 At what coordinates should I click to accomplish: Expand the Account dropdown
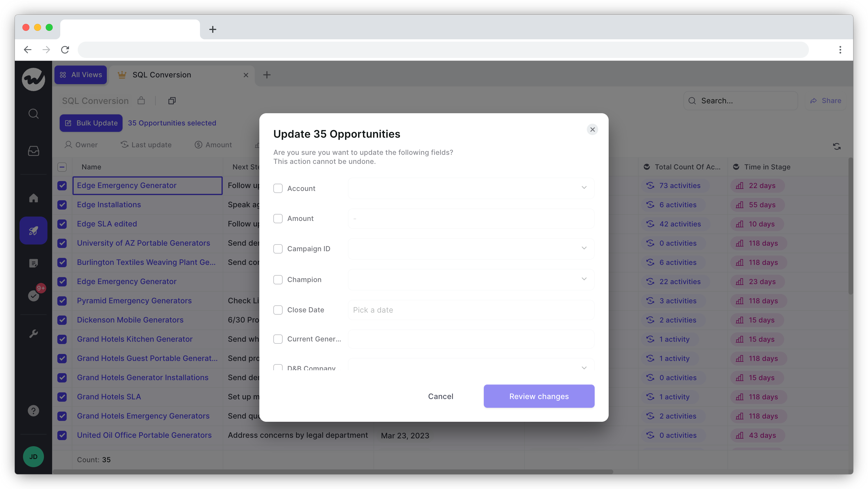tap(584, 188)
